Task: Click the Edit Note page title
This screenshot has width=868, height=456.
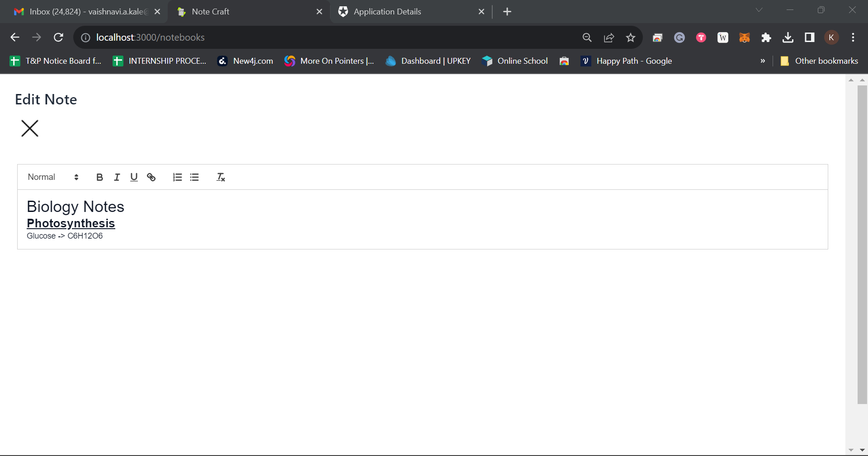Action: click(x=46, y=99)
